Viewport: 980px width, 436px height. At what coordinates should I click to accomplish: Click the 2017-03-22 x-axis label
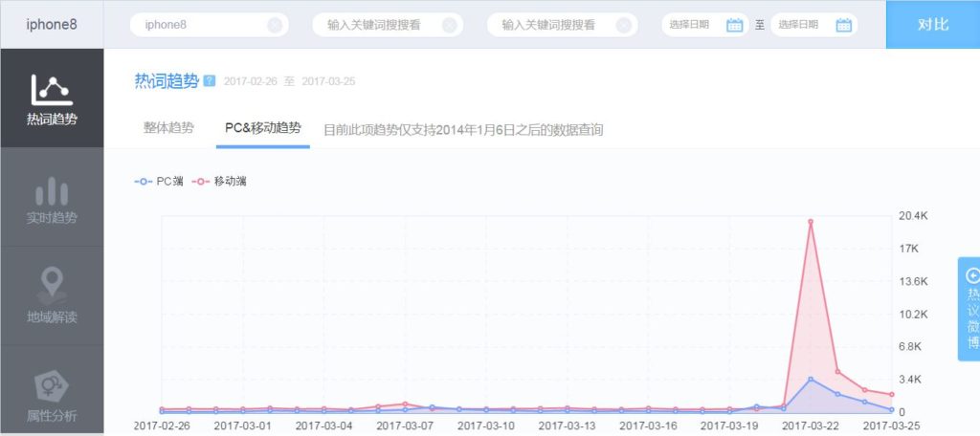(x=811, y=425)
